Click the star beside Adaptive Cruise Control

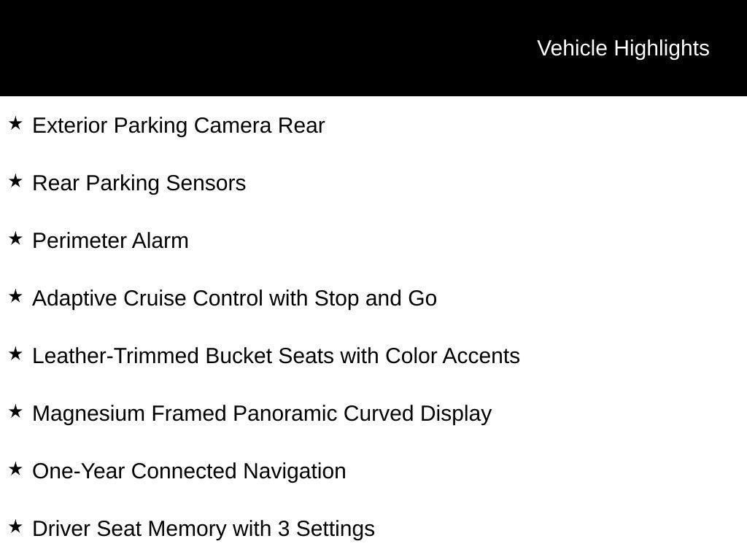(x=15, y=296)
